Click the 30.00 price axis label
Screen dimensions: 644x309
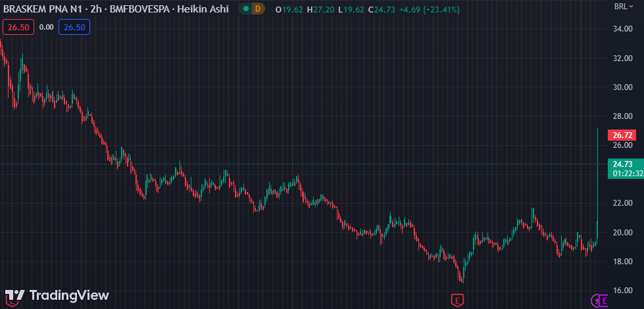pyautogui.click(x=622, y=87)
